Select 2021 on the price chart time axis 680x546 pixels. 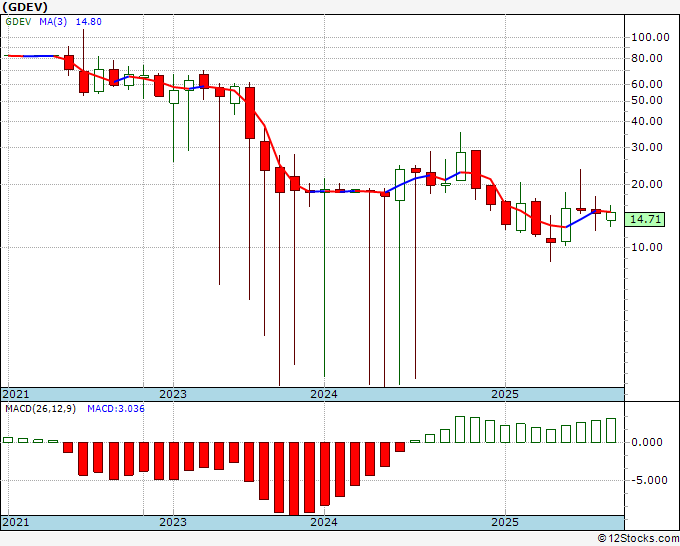point(16,394)
